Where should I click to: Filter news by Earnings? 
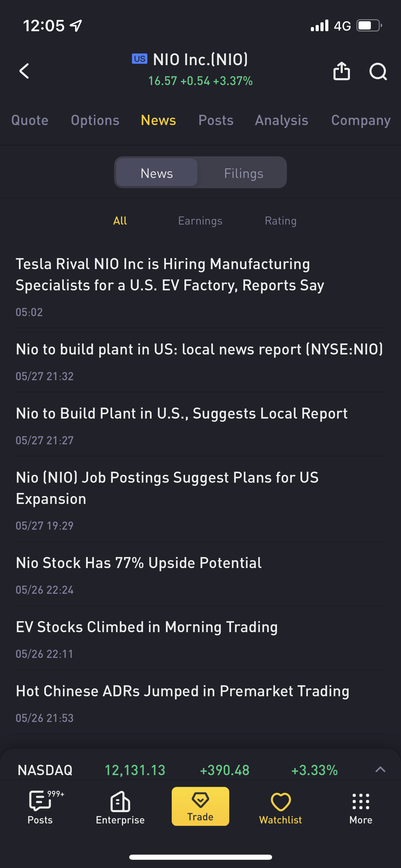pyautogui.click(x=200, y=221)
